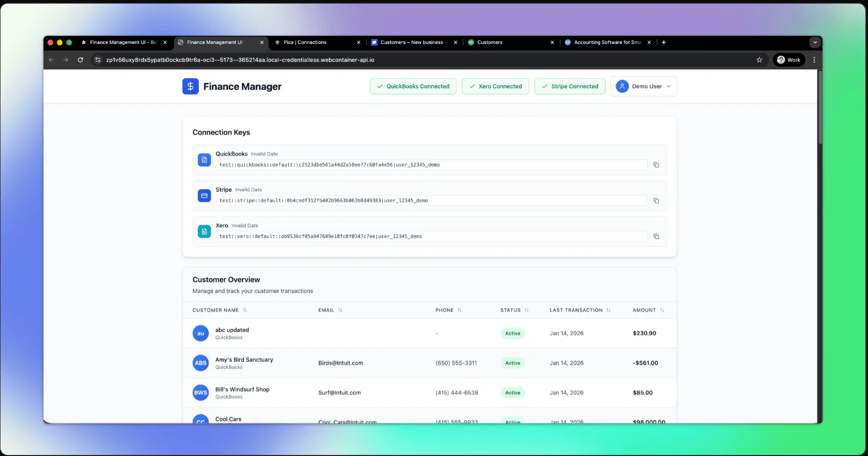Open new browser tab
Viewport: 868px width, 456px height.
pos(664,42)
